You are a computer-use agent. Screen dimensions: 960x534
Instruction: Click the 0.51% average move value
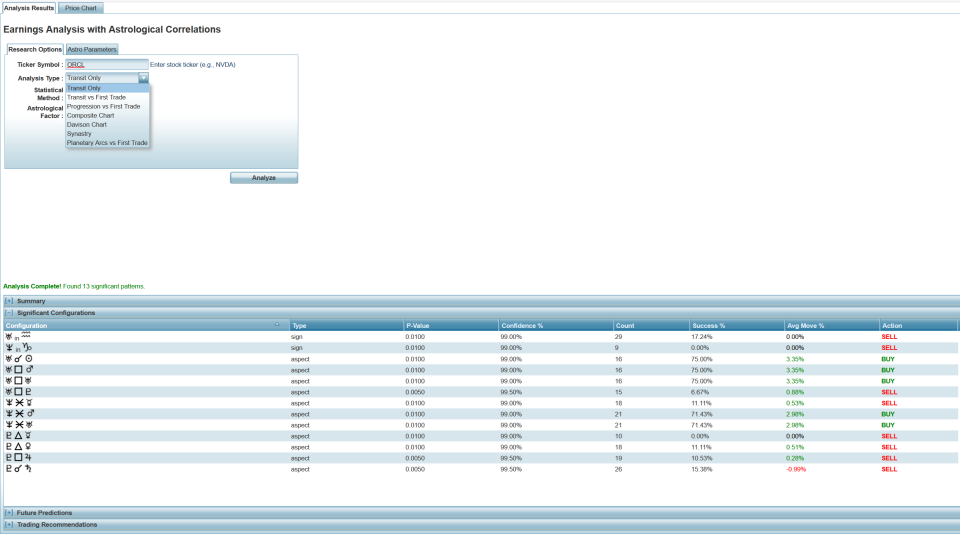(795, 447)
